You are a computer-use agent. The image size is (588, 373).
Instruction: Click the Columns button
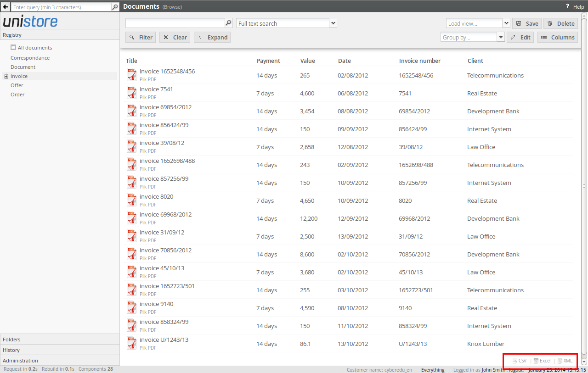pyautogui.click(x=558, y=37)
